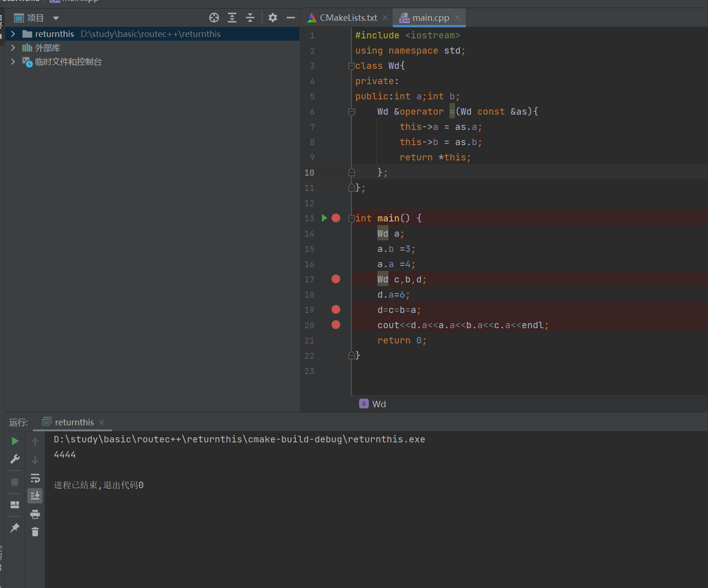Toggle scroll-to-end in run console
The height and width of the screenshot is (588, 708).
point(35,496)
